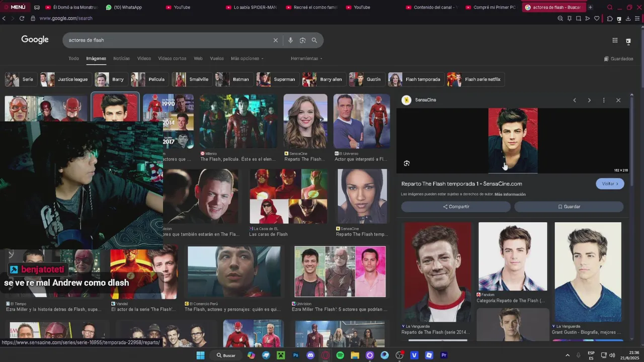Viewport: 644px width, 362px height.
Task: Expand 'Herramientas' dropdown
Action: click(x=306, y=58)
